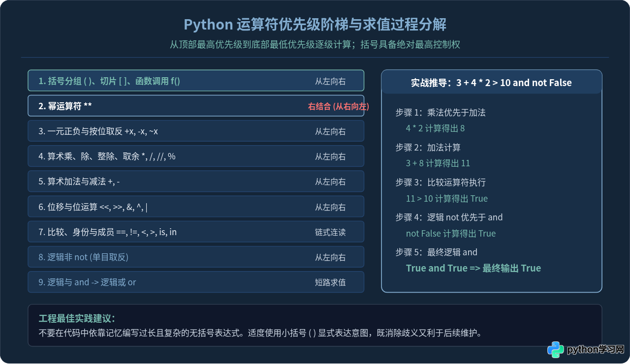630x364 pixels.
Task: Click the advice sentence starting '不要在代码中依靠记忆'
Action: click(260, 333)
